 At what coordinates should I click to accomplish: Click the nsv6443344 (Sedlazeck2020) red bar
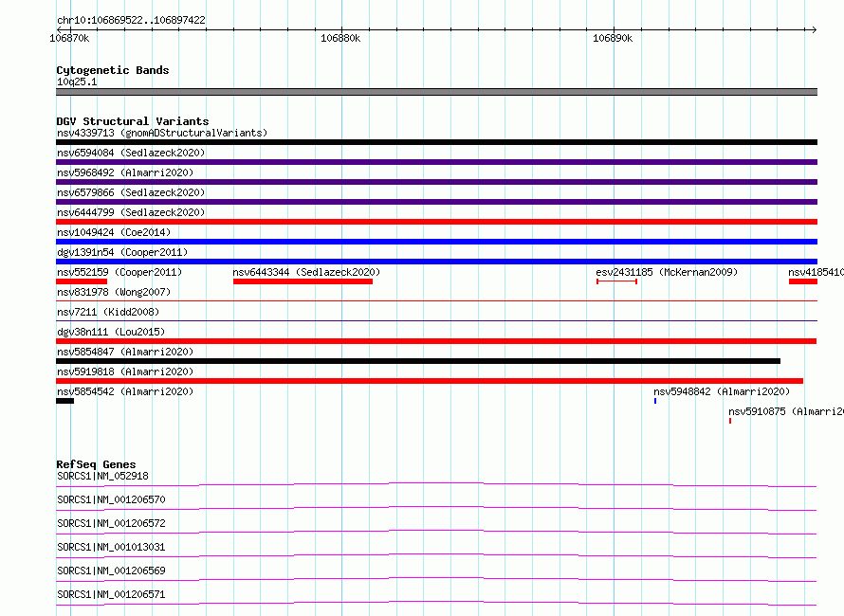(303, 281)
